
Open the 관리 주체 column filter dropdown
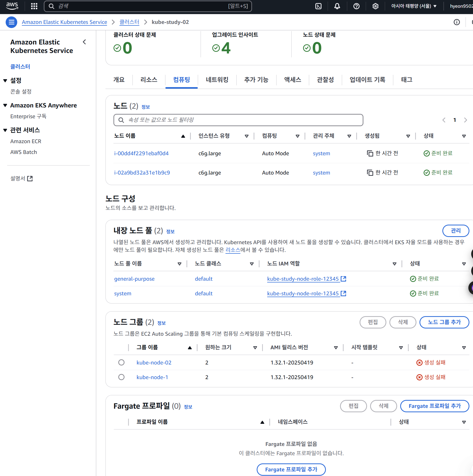[349, 136]
